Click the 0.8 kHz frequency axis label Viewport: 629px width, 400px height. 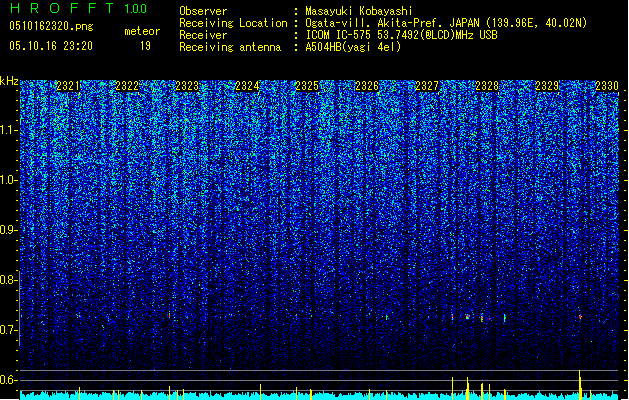coord(9,280)
